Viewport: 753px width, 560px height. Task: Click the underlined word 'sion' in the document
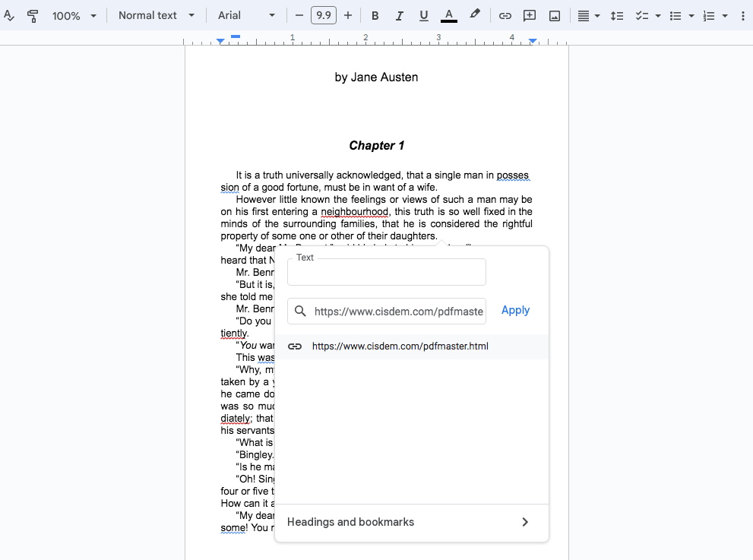[229, 188]
